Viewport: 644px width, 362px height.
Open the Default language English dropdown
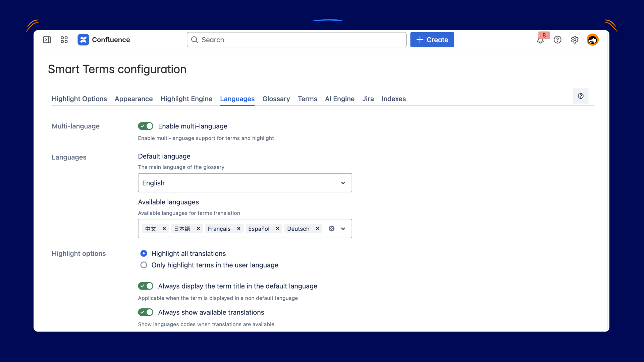pyautogui.click(x=245, y=183)
